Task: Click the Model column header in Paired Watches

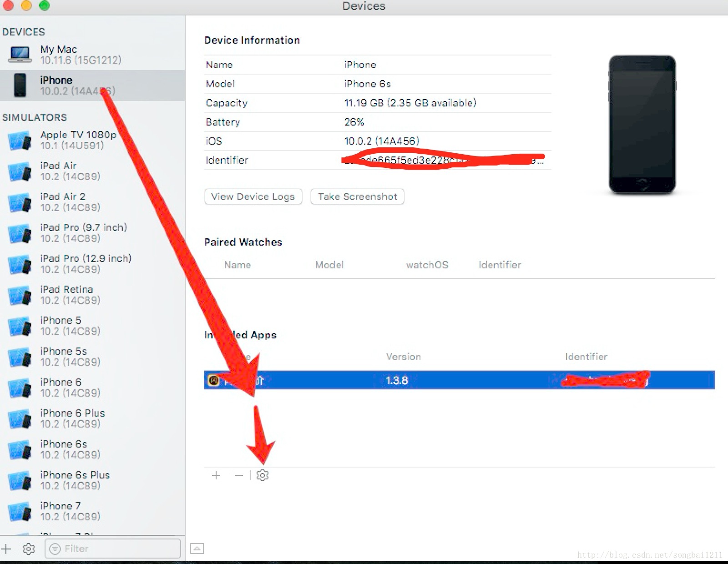Action: [329, 265]
